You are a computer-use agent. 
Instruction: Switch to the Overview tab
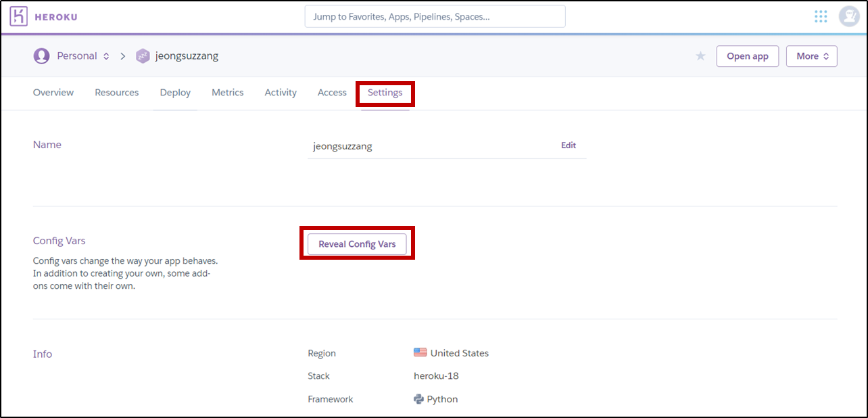point(53,93)
